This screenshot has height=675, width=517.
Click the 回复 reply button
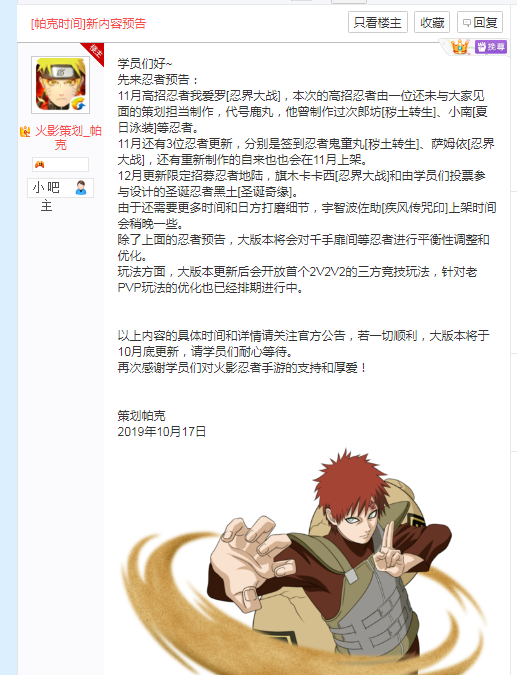pyautogui.click(x=480, y=22)
